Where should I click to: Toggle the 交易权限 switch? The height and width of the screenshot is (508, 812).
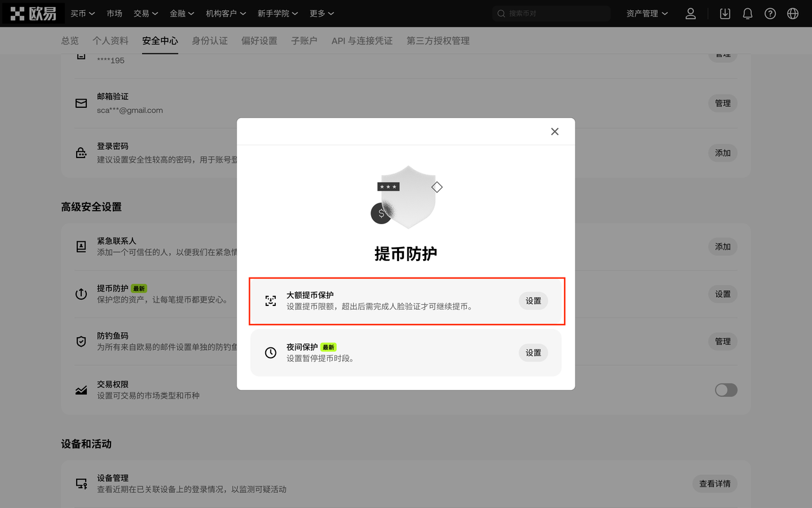coord(726,390)
